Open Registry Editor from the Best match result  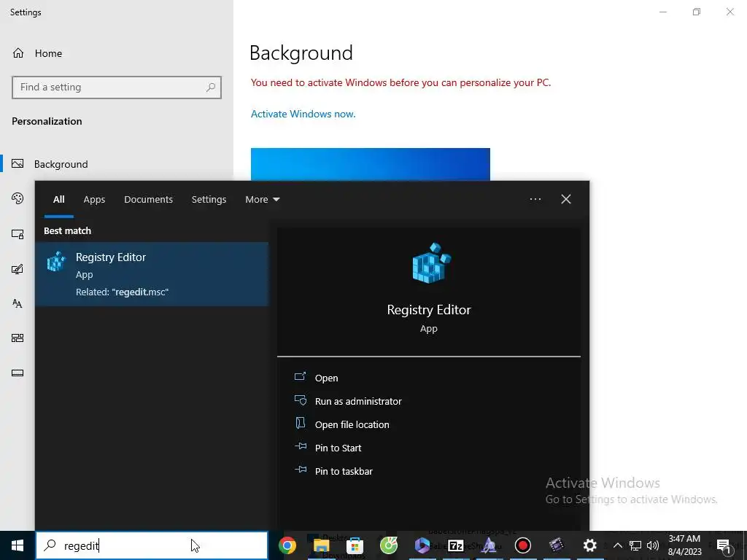[x=152, y=274]
